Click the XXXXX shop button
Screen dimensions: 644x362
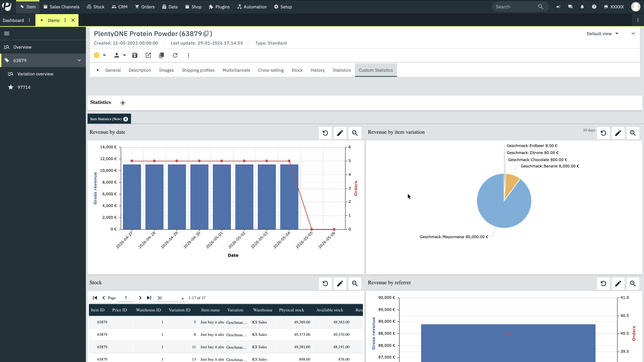614,7
